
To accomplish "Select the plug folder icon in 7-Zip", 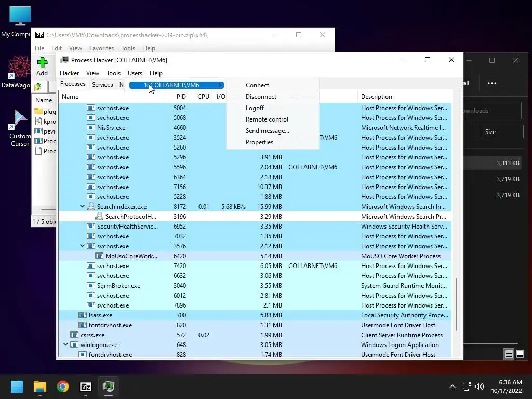I will (x=38, y=111).
